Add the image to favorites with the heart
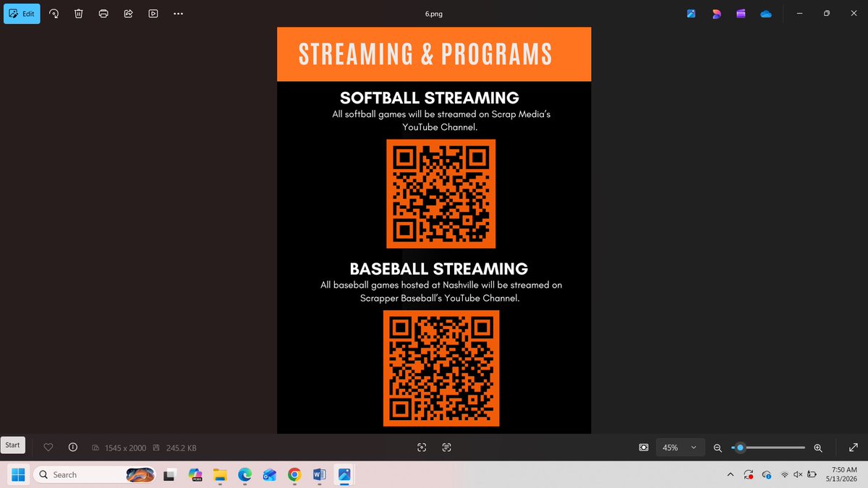 tap(48, 448)
